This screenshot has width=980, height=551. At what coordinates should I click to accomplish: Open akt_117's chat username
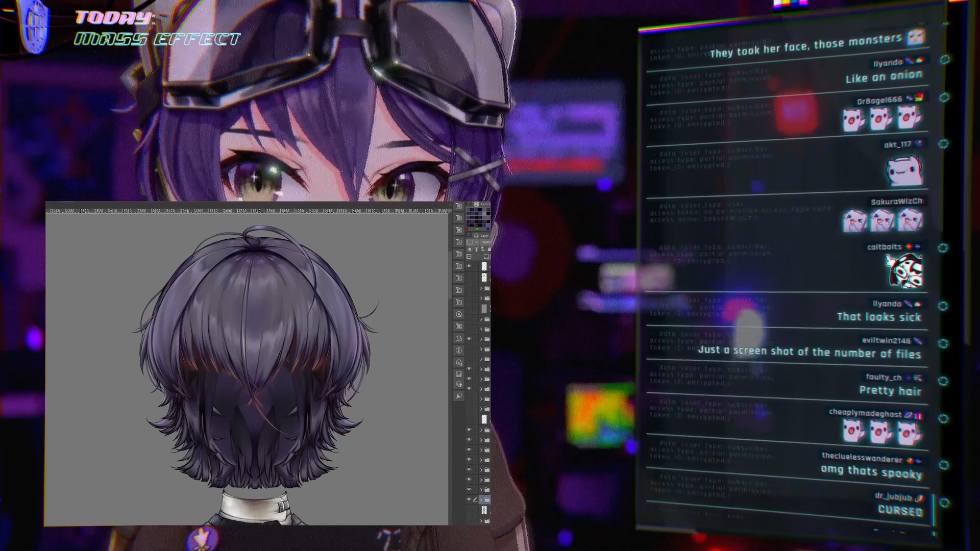[897, 144]
